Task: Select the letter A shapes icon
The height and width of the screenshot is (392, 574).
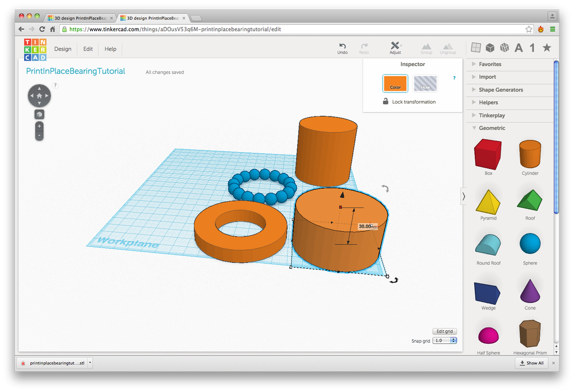Action: click(x=519, y=48)
